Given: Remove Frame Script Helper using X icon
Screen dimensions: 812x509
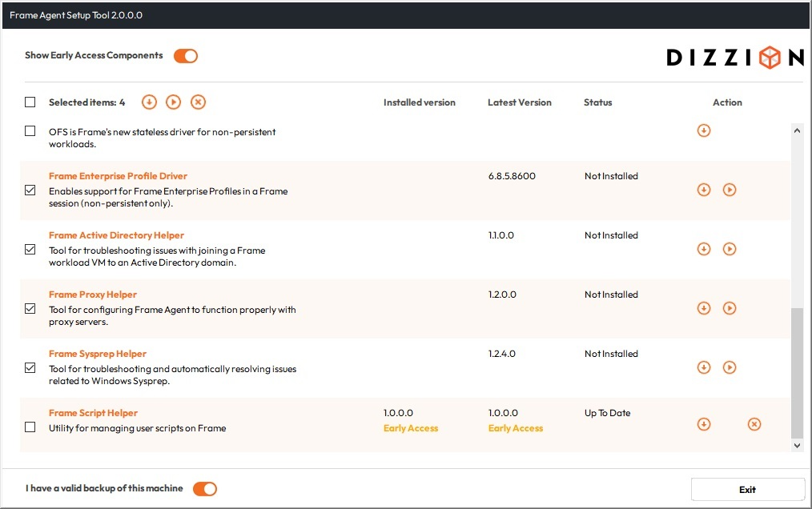Looking at the screenshot, I should click(754, 423).
